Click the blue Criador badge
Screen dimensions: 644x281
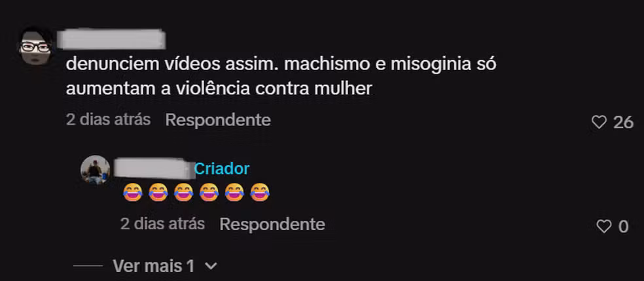[x=222, y=169]
